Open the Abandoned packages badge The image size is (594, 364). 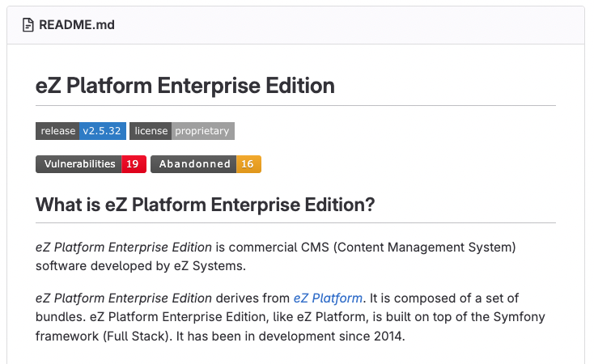[194, 164]
